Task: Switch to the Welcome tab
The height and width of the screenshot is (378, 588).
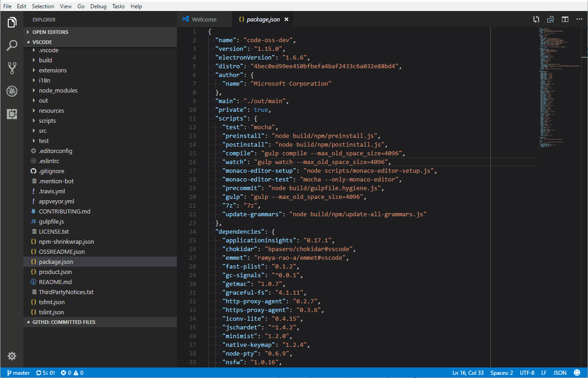Action: pos(204,20)
